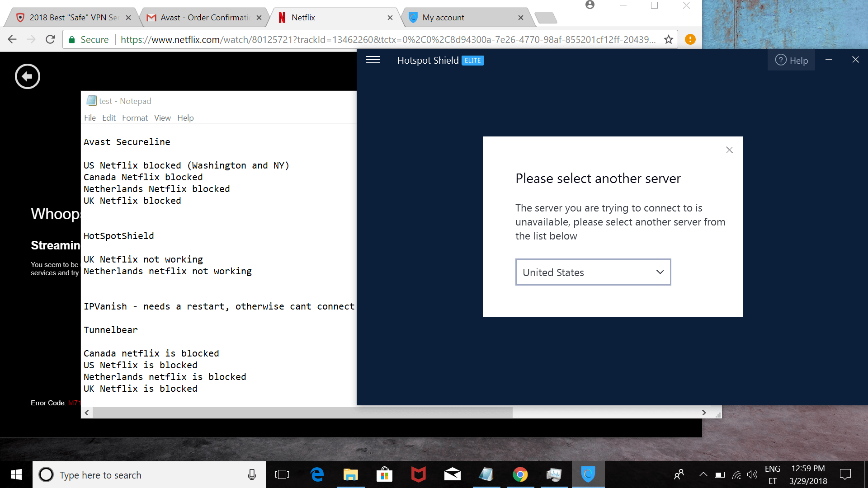Image resolution: width=868 pixels, height=488 pixels.
Task: Click the Netflix URL in address bar
Action: coord(388,40)
